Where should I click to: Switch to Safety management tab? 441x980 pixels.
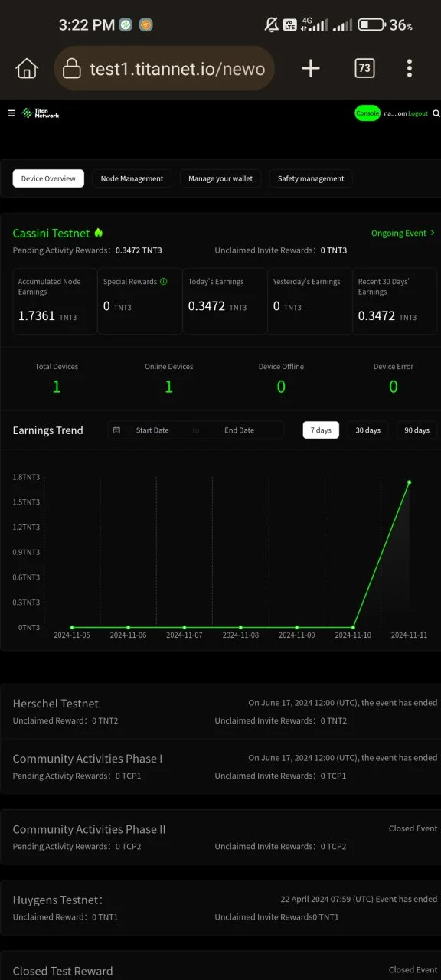[x=311, y=178]
